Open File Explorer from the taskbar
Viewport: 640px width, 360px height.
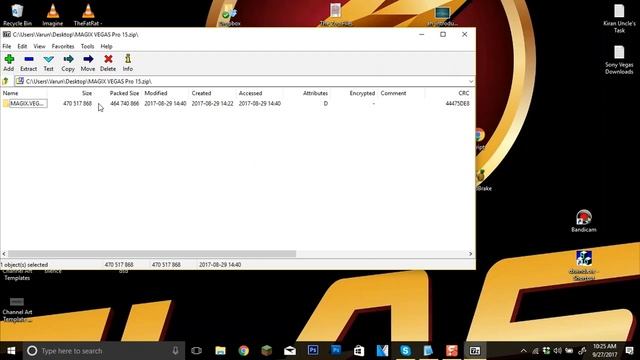220,351
